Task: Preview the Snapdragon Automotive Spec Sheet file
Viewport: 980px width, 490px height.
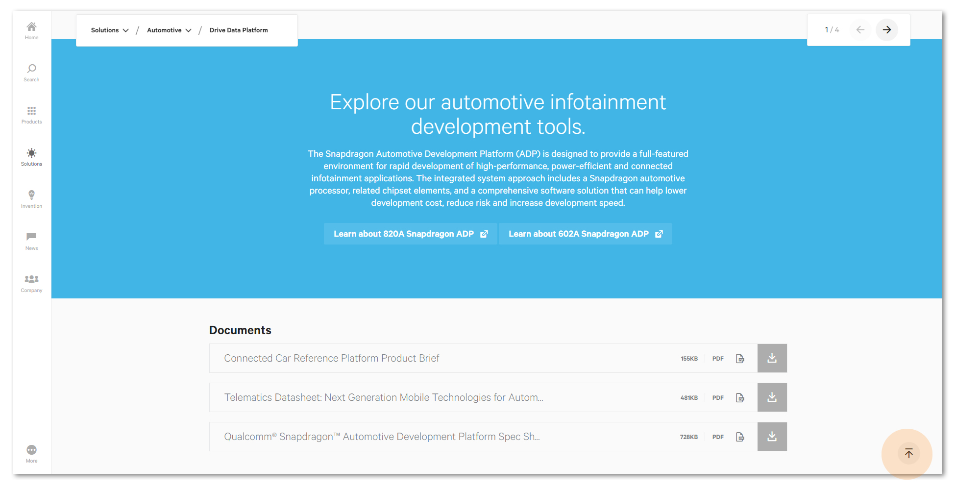Action: pyautogui.click(x=740, y=437)
